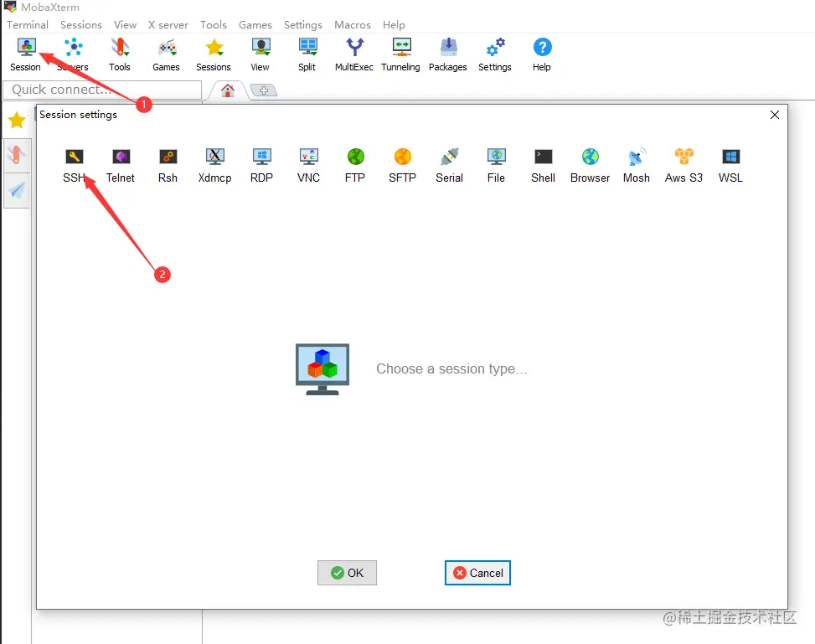This screenshot has height=644, width=815.
Task: Click the Quick connect input field
Action: 102,90
